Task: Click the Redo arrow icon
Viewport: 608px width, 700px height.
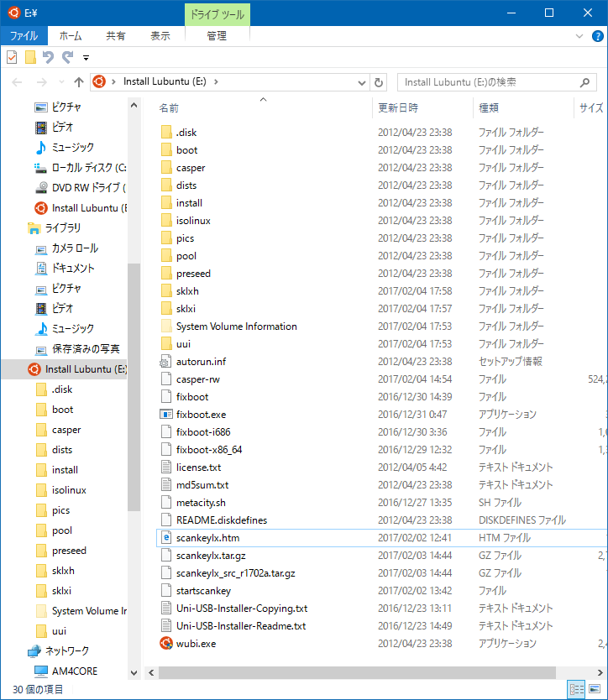Action: (67, 57)
